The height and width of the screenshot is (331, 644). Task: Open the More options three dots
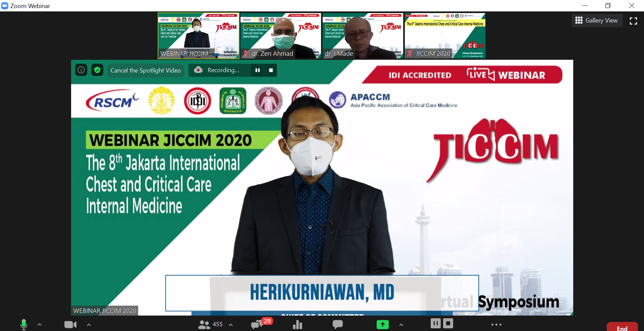[496, 325]
